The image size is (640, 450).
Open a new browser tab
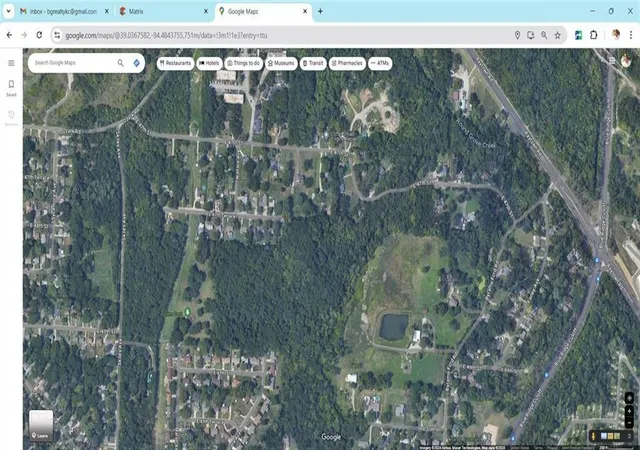point(320,11)
